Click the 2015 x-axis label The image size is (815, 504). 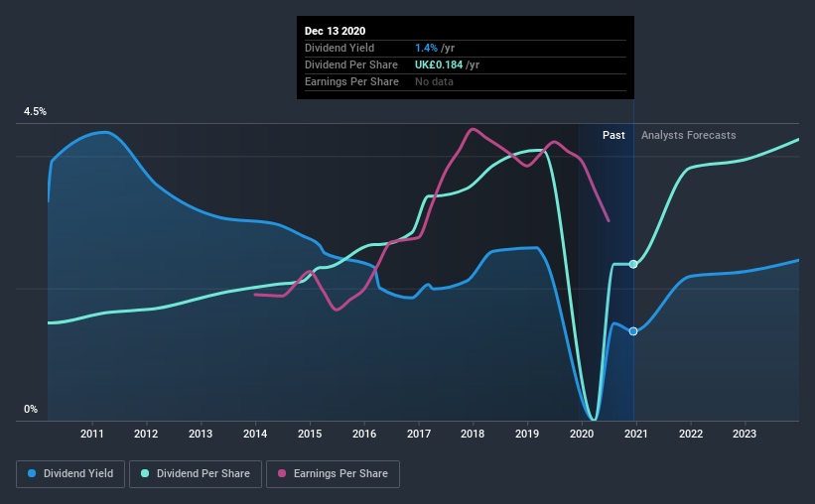tap(310, 434)
